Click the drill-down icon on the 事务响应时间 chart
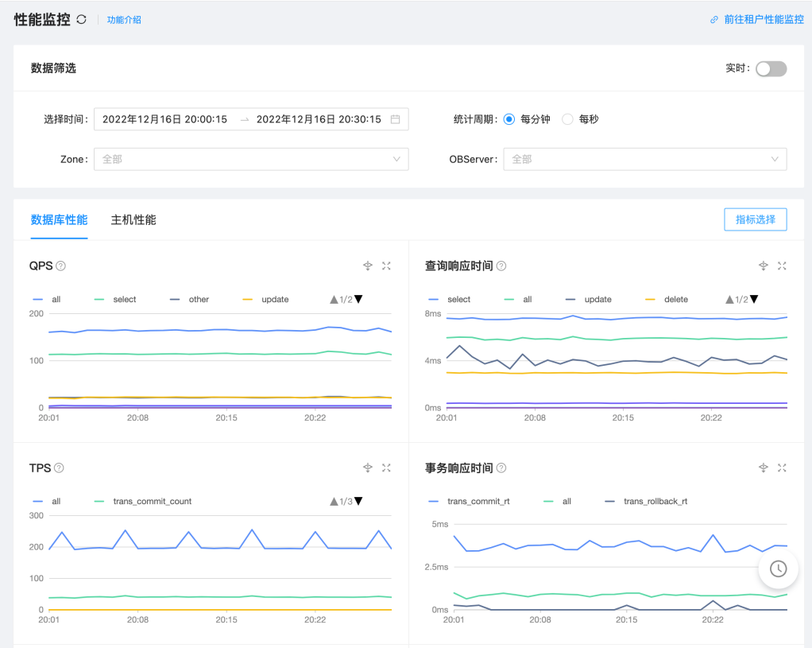The width and height of the screenshot is (812, 648). [764, 468]
